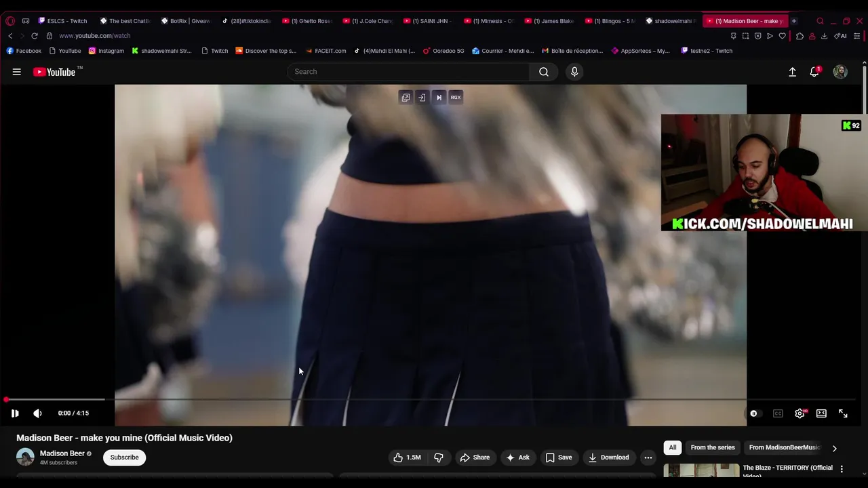Image resolution: width=868 pixels, height=488 pixels.
Task: Save the video to a playlist
Action: click(x=559, y=457)
